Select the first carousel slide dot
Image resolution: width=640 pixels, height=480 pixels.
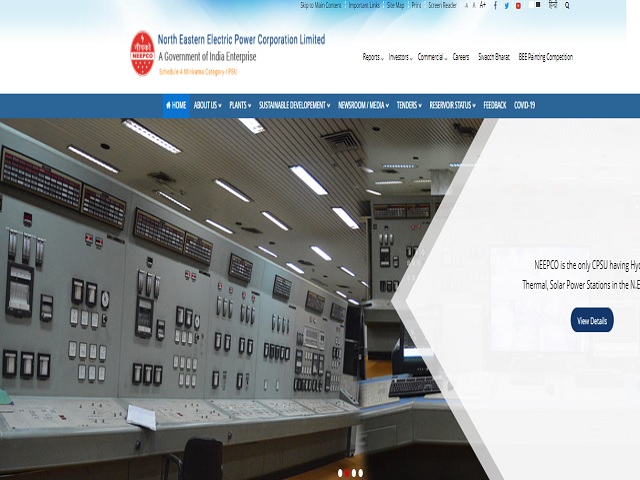click(x=340, y=472)
